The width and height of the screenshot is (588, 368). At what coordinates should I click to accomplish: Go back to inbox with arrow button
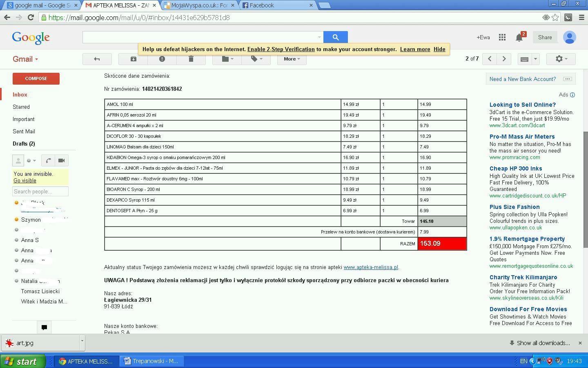click(97, 59)
